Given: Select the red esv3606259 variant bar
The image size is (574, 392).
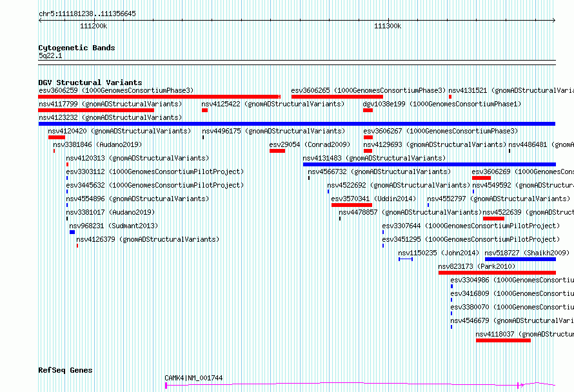Looking at the screenshot, I should click(x=159, y=97).
